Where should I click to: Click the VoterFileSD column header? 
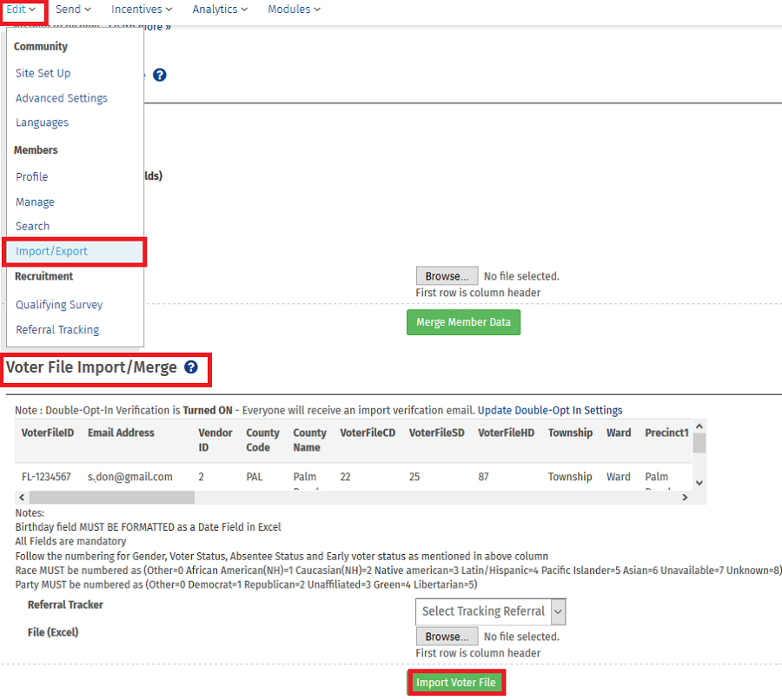436,433
